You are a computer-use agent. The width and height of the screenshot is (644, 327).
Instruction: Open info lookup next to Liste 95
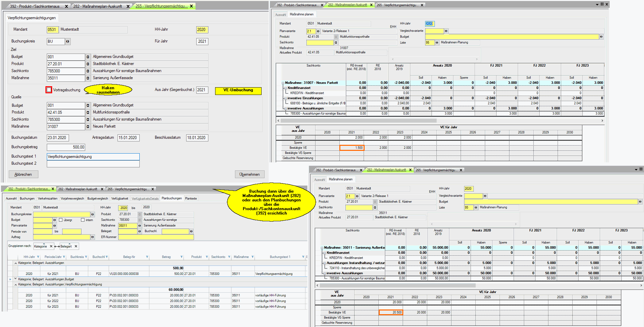pyautogui.click(x=437, y=43)
